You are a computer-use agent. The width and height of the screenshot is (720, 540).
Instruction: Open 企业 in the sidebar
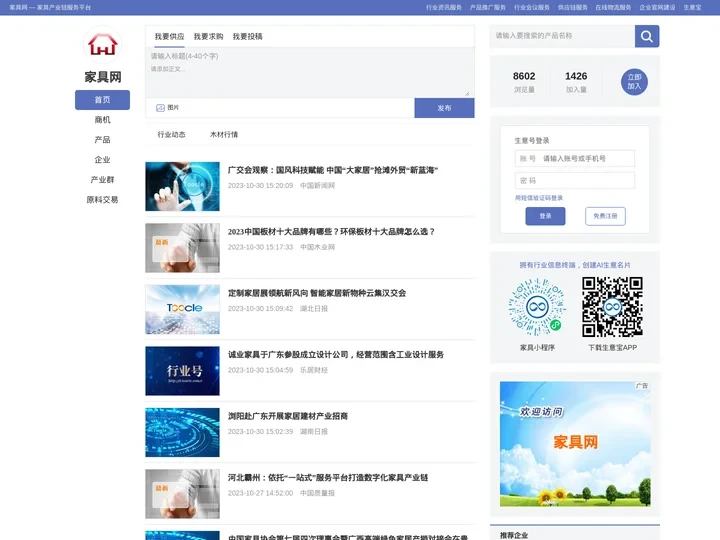coord(102,160)
